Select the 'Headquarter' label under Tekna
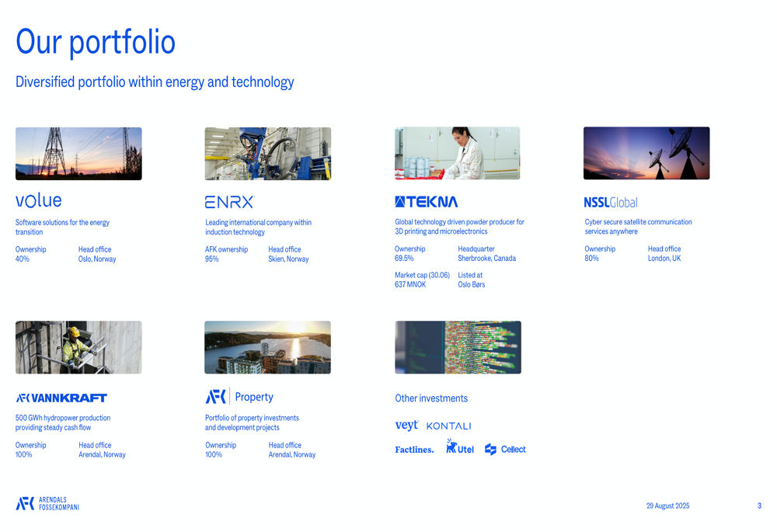The width and height of the screenshot is (777, 532). click(x=476, y=249)
